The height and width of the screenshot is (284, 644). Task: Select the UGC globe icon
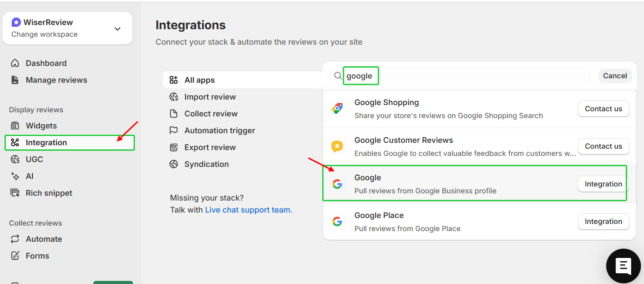15,159
